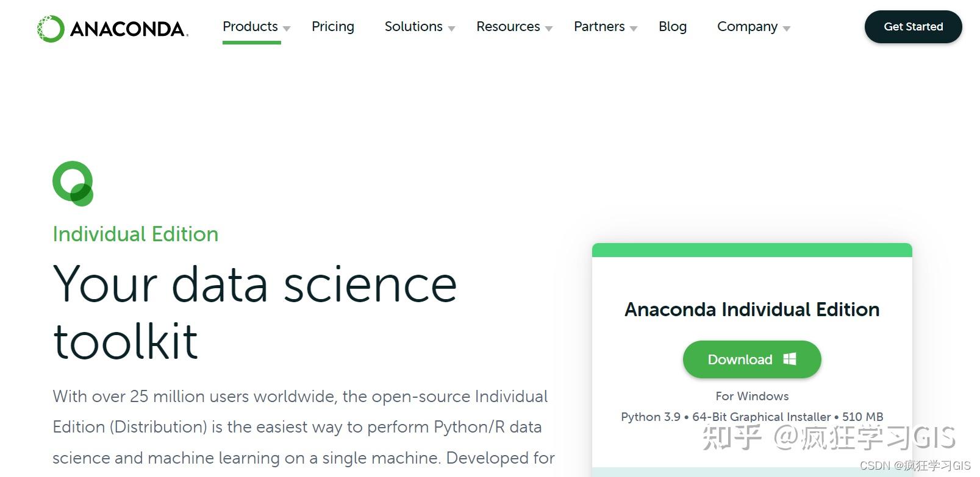The height and width of the screenshot is (477, 980).
Task: Select the Partners navigation item
Action: 599,26
